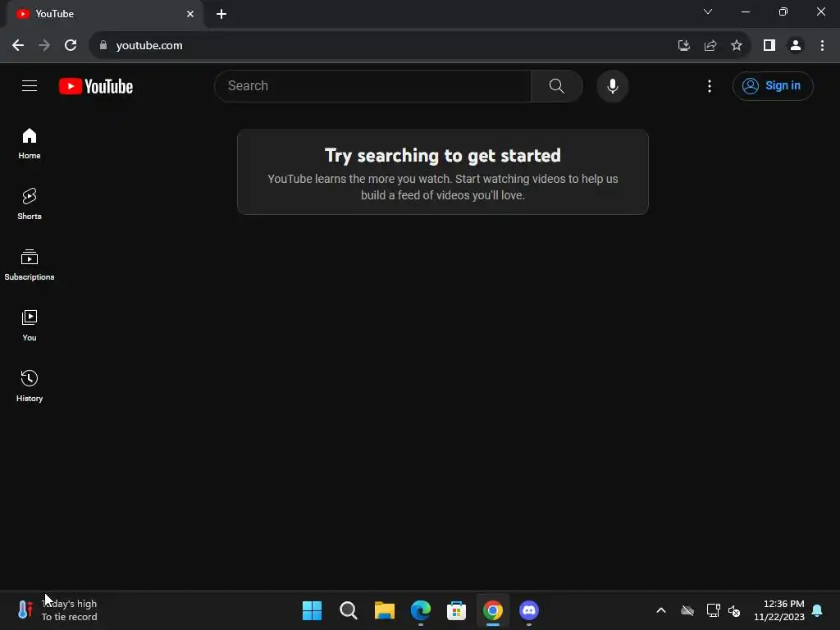The image size is (840, 630).
Task: Open the clock and calendar flyout
Action: [779, 610]
